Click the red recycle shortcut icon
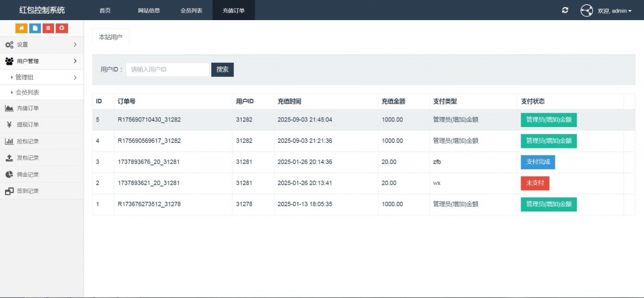This screenshot has width=644, height=298. (x=62, y=28)
